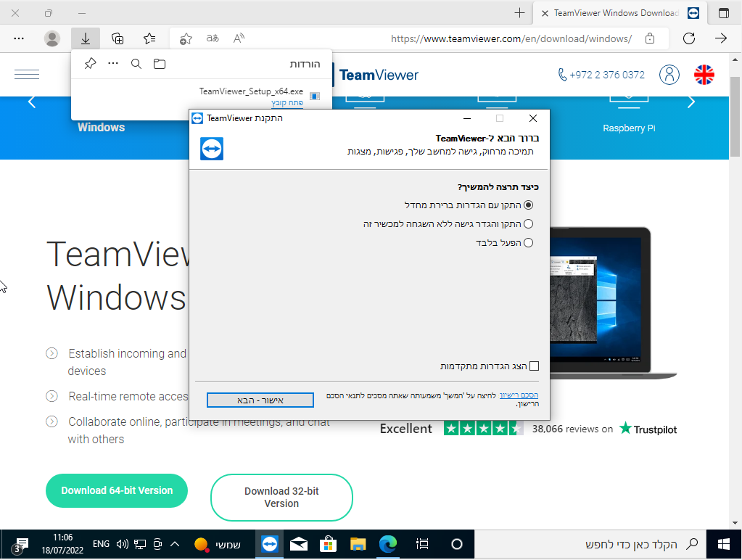Open the downloads folder icon

[160, 63]
